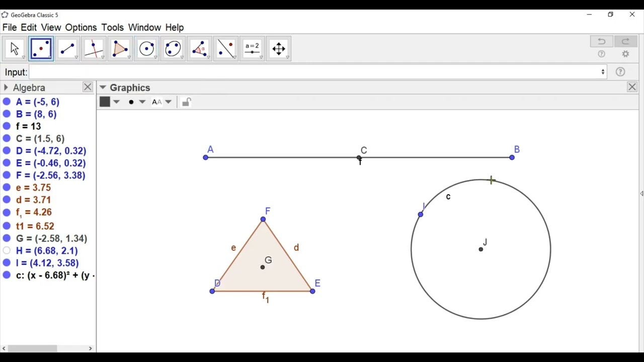Open the settings gear icon

click(x=625, y=54)
